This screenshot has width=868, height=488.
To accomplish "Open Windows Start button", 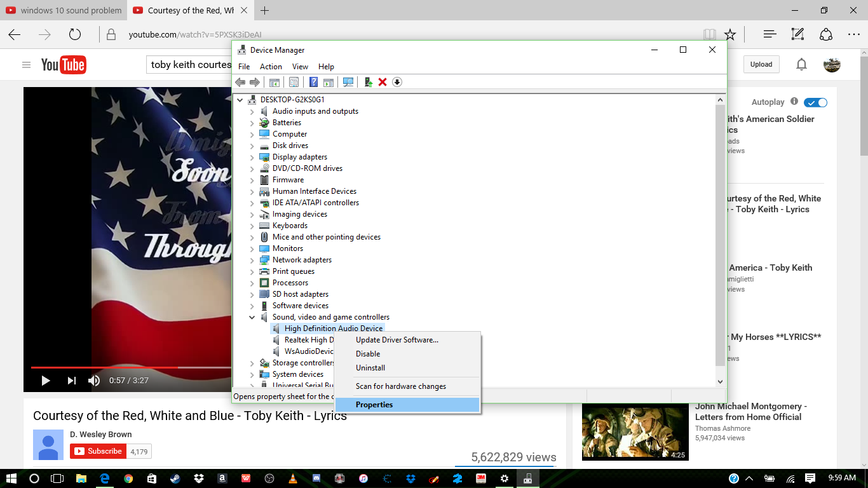I will [x=11, y=478].
